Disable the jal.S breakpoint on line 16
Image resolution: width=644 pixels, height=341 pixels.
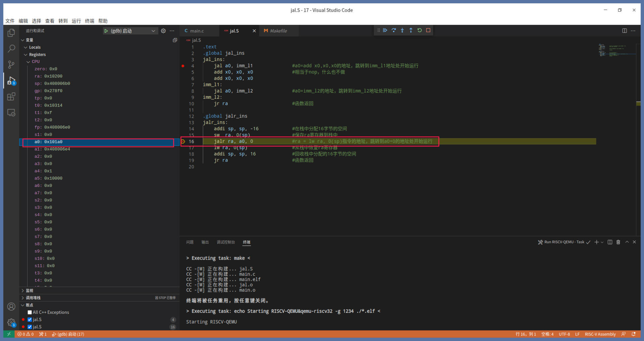pos(30,327)
